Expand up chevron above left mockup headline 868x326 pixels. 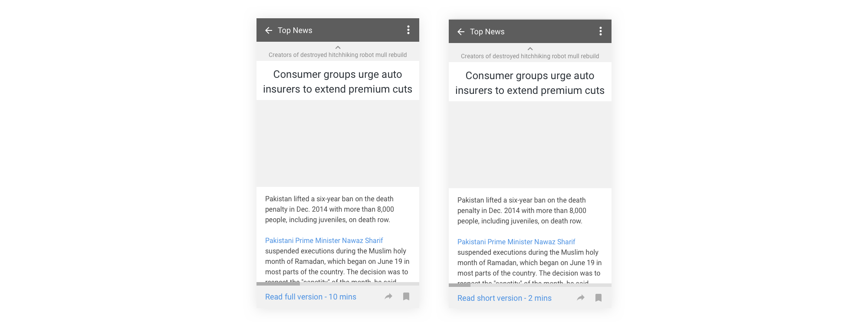[x=338, y=47]
